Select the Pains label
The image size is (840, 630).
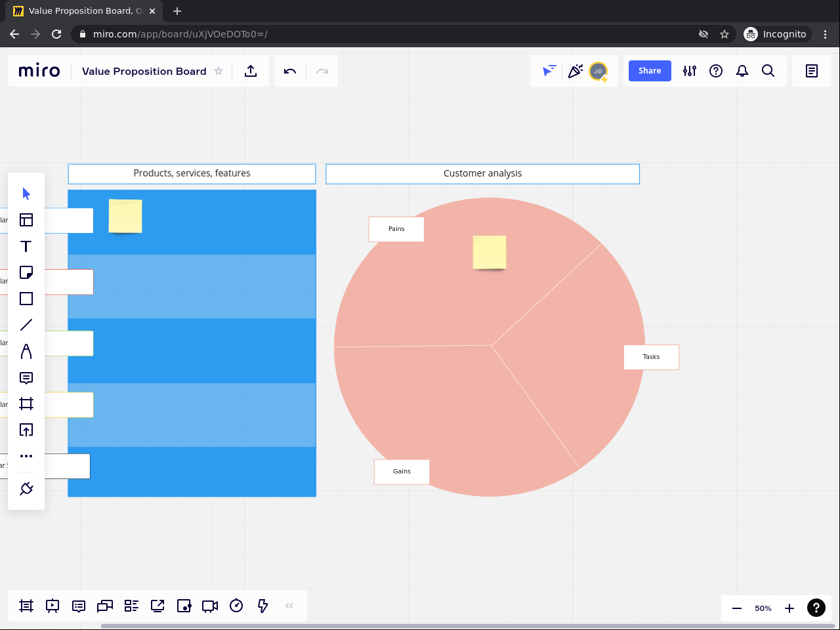[396, 229]
